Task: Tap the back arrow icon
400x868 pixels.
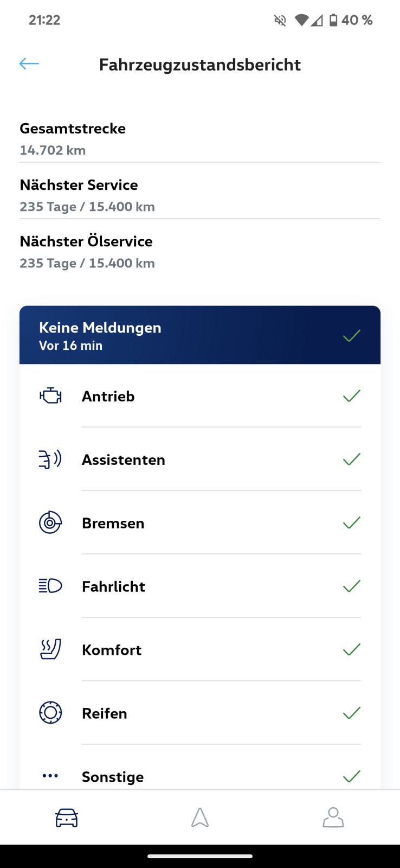Action: pyautogui.click(x=29, y=64)
